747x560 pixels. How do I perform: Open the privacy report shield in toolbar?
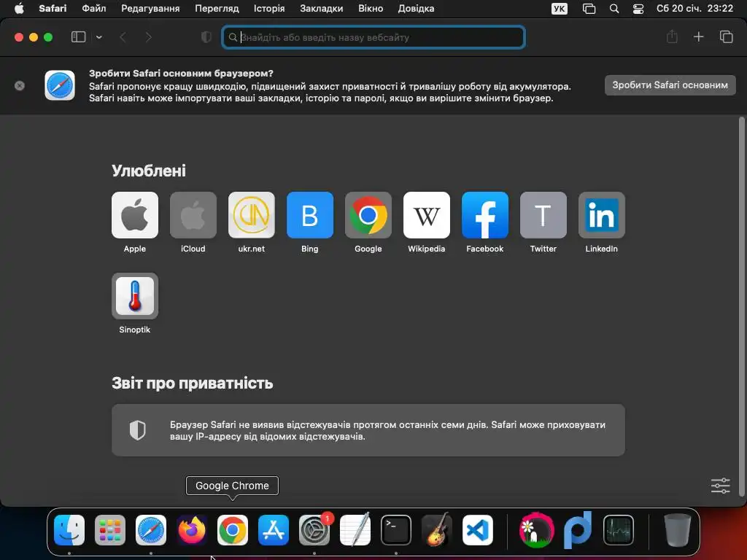(x=206, y=37)
